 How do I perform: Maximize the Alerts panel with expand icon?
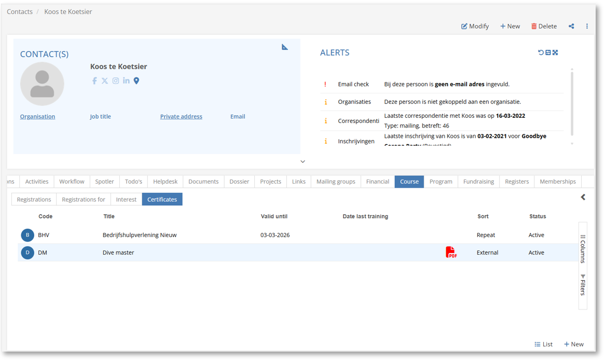click(x=555, y=52)
